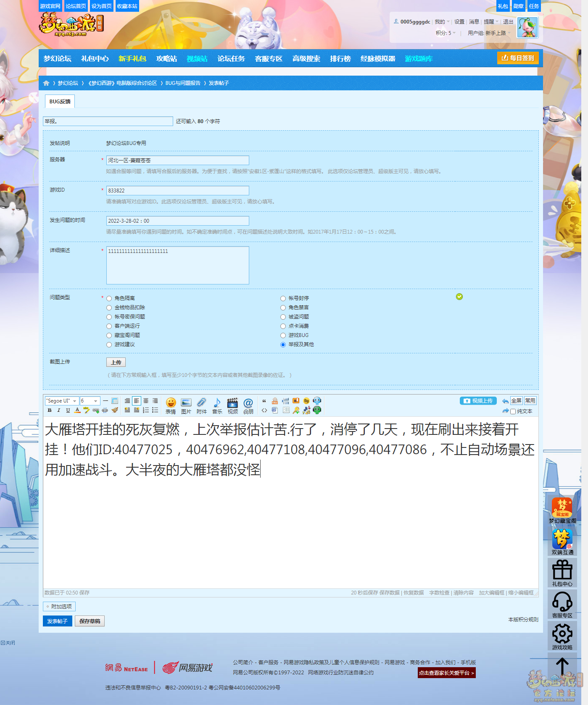Insert an unordered bullet list

pos(155,410)
